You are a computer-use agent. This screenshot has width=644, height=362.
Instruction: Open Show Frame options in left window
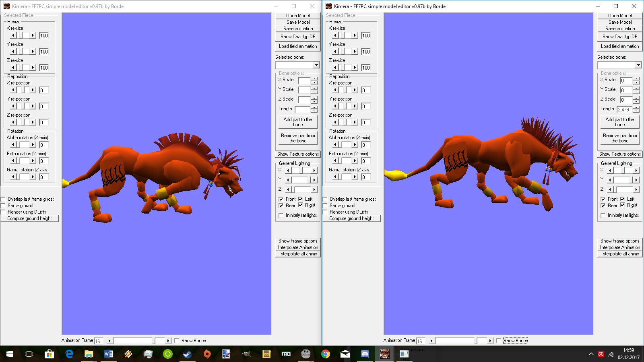298,241
